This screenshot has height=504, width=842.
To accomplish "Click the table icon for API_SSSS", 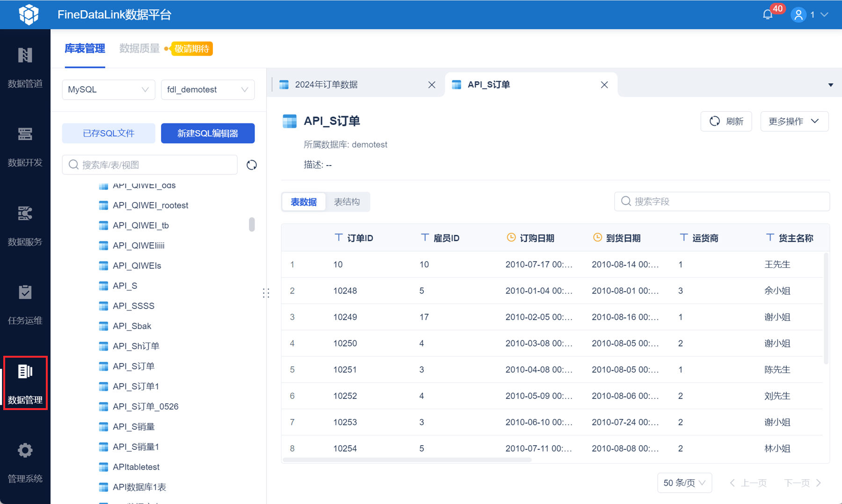I will [103, 306].
